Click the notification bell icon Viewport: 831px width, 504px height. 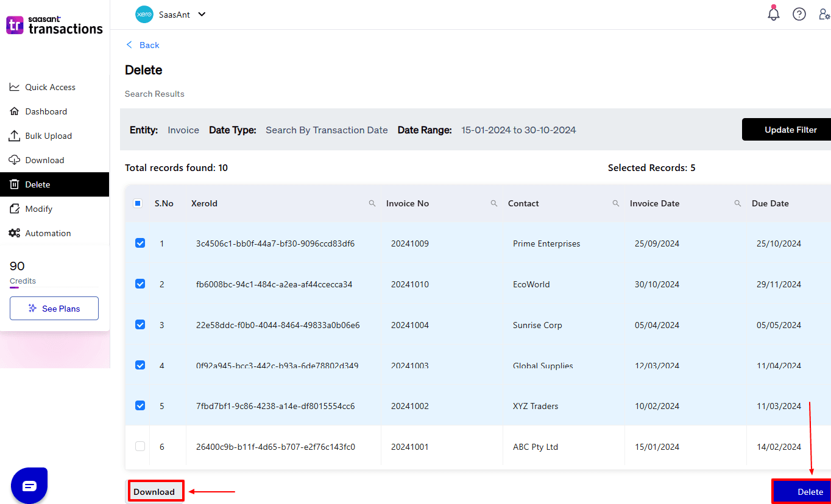(x=773, y=14)
